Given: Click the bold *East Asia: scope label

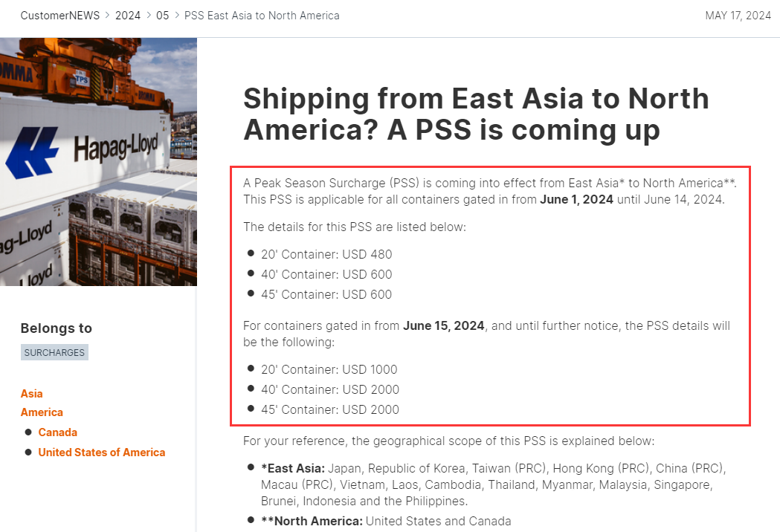Looking at the screenshot, I should (x=293, y=468).
